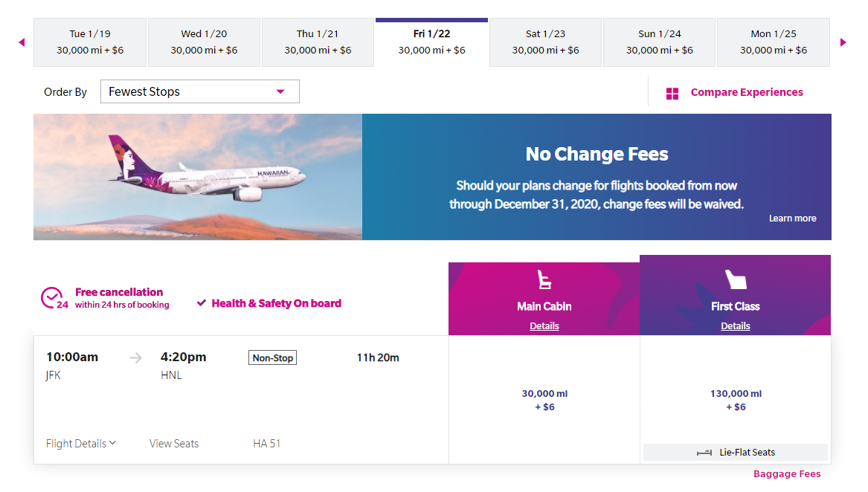This screenshot has width=868, height=492.
Task: Click Learn more about No Change Fees
Action: [x=792, y=218]
